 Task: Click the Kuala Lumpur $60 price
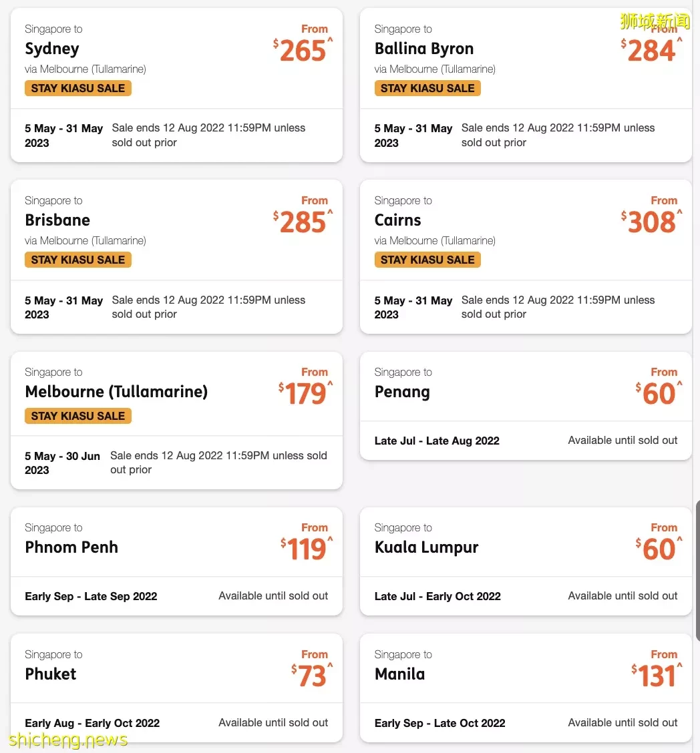[658, 549]
